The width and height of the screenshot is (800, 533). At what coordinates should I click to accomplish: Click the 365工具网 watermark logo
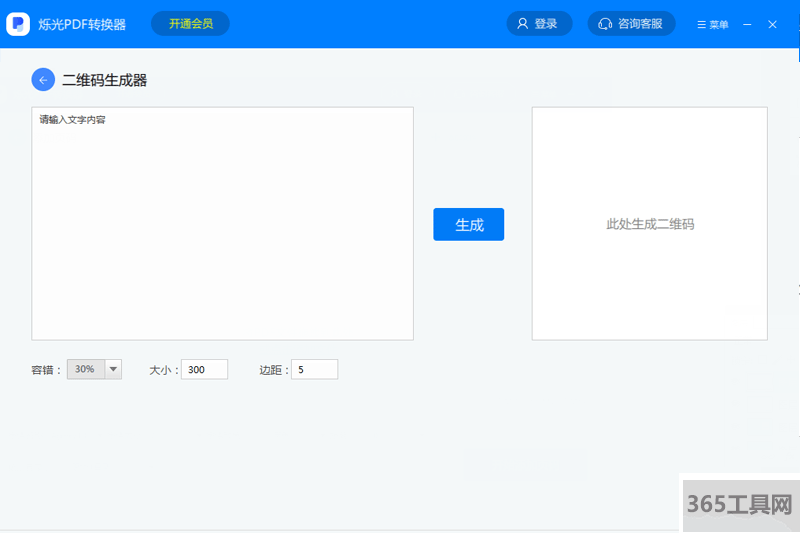(x=739, y=503)
